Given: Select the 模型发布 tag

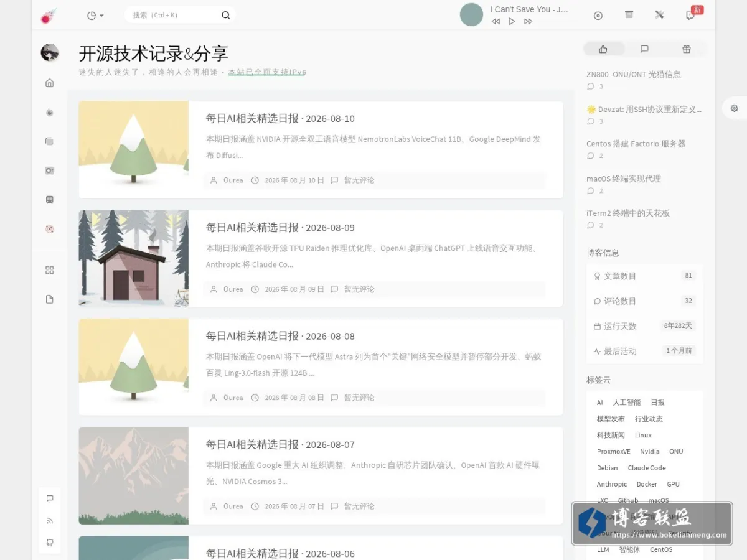Looking at the screenshot, I should pyautogui.click(x=611, y=419).
